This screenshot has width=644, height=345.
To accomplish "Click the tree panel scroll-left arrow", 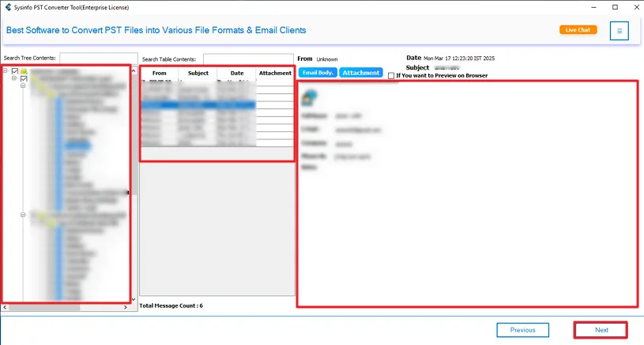I will (x=5, y=307).
